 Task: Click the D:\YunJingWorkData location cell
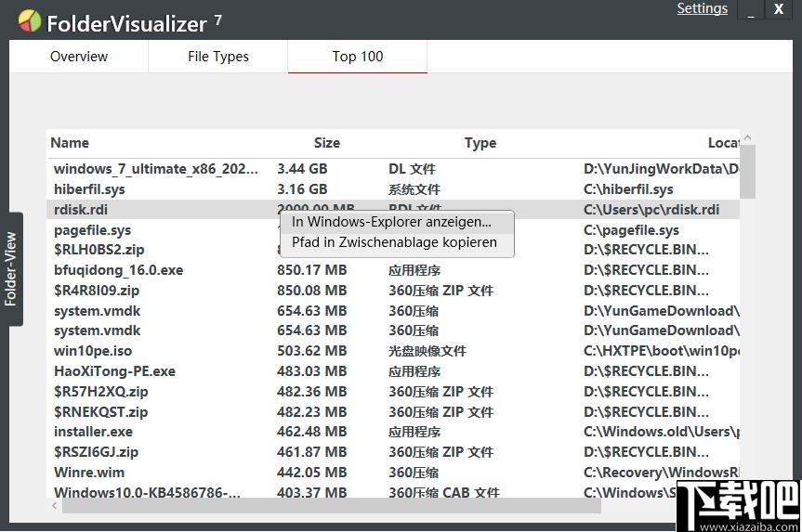(x=662, y=169)
